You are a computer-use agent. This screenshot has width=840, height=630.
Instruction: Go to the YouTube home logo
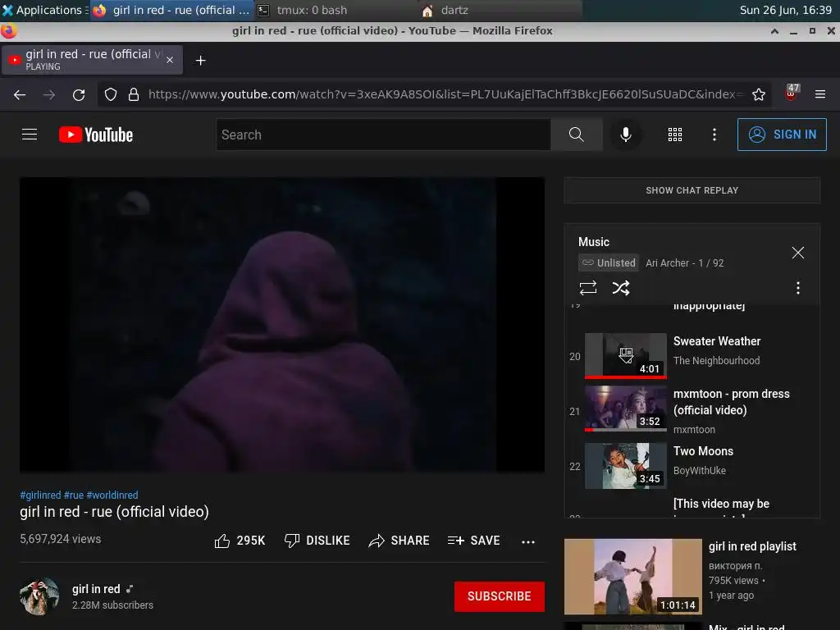96,135
